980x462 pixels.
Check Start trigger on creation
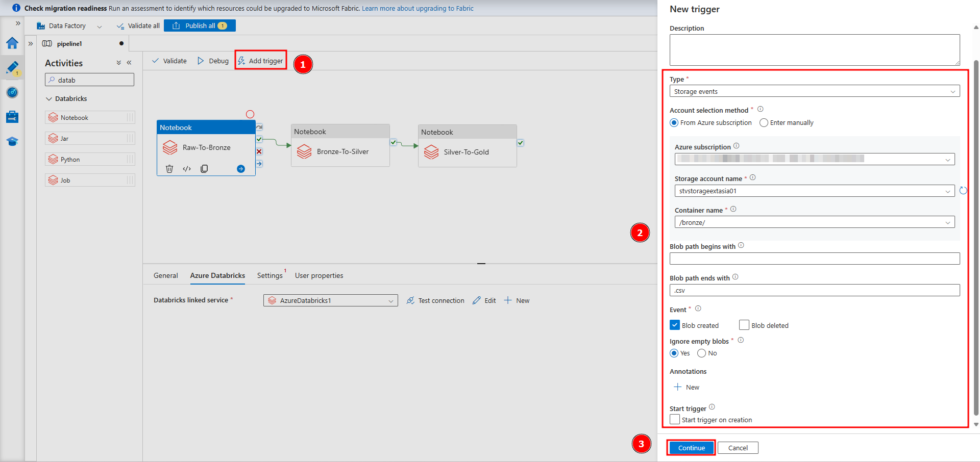pos(675,420)
